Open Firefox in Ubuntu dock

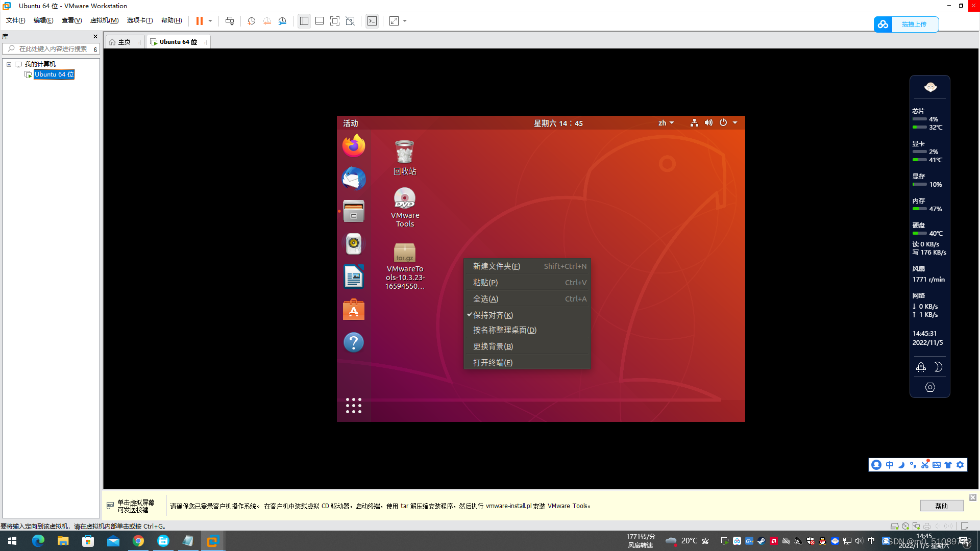[353, 146]
